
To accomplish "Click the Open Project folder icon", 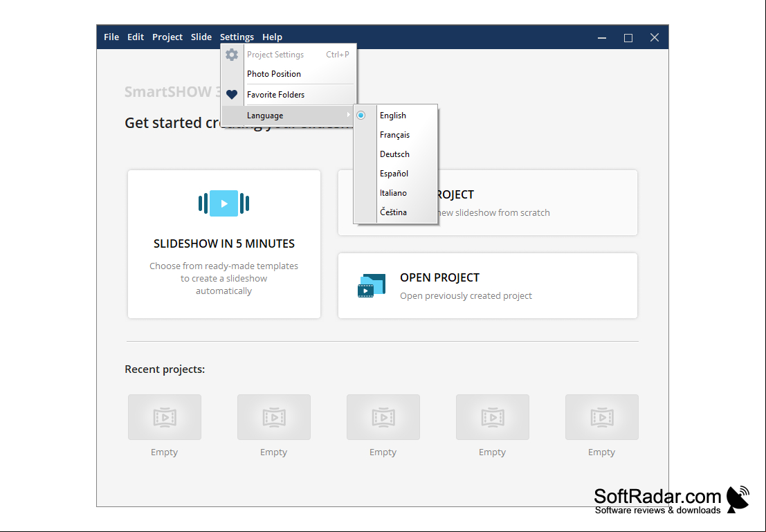I will tap(372, 286).
